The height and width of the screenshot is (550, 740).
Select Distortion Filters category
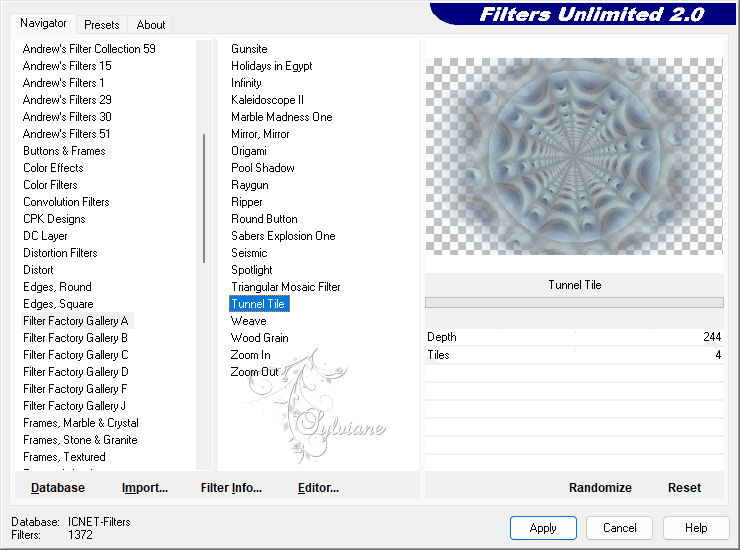60,253
